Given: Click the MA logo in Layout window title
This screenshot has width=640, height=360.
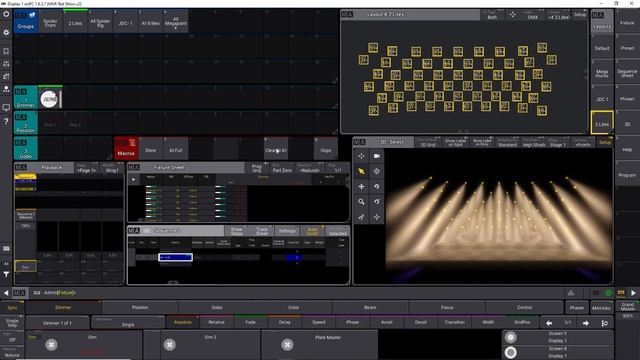Looking at the screenshot, I should pyautogui.click(x=347, y=14).
